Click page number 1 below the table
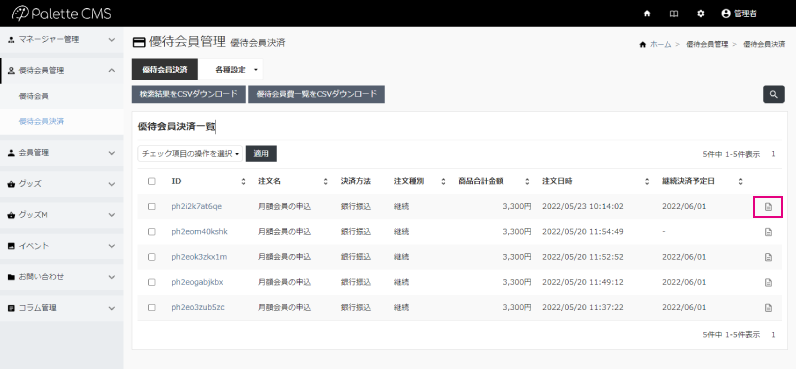Viewport: 796px width, 369px height. [x=773, y=334]
